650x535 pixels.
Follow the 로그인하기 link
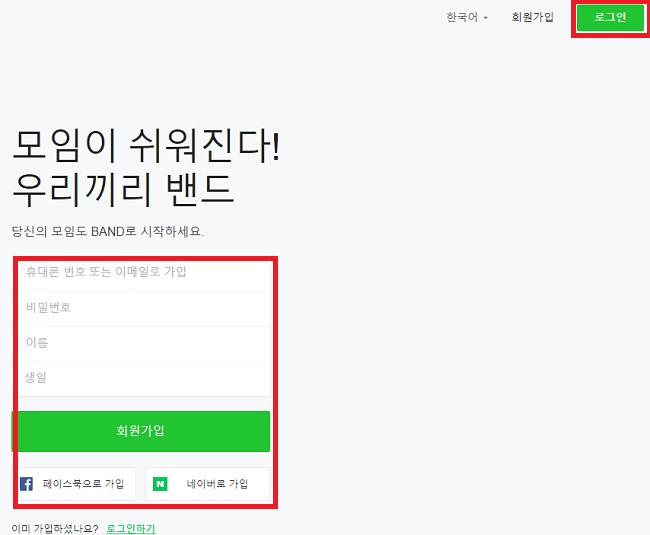(x=131, y=529)
